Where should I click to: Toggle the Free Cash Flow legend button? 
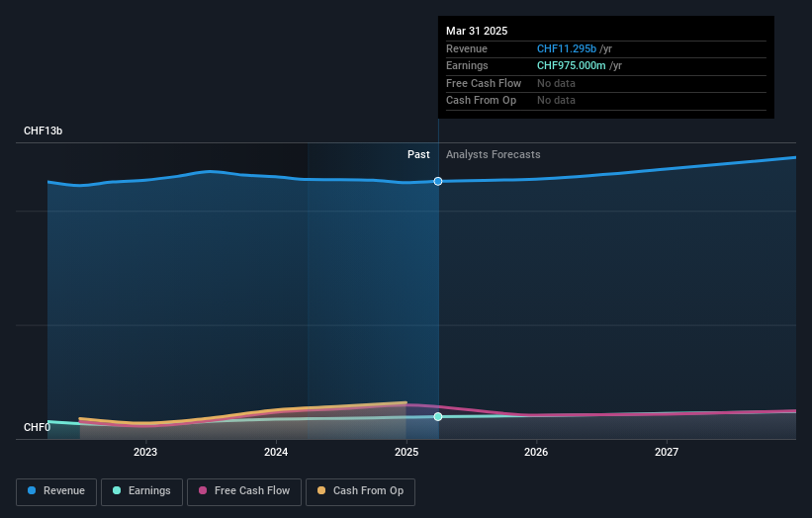[244, 491]
